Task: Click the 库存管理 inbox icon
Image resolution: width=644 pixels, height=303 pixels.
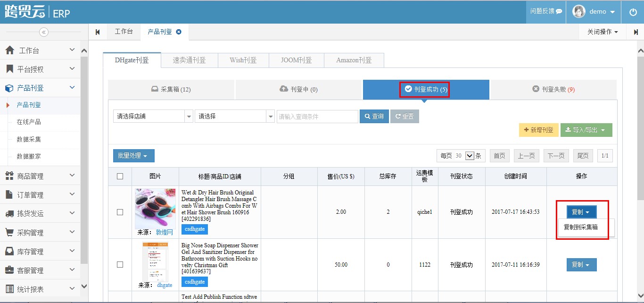Action: [x=9, y=251]
